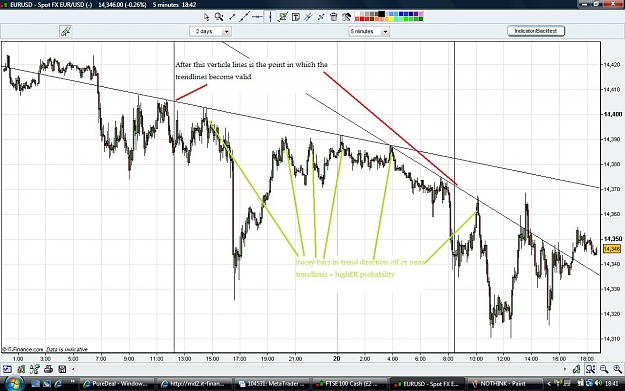Click the pencil chart icon left of 2 days
Viewport: 625px width, 391px height.
65,31
